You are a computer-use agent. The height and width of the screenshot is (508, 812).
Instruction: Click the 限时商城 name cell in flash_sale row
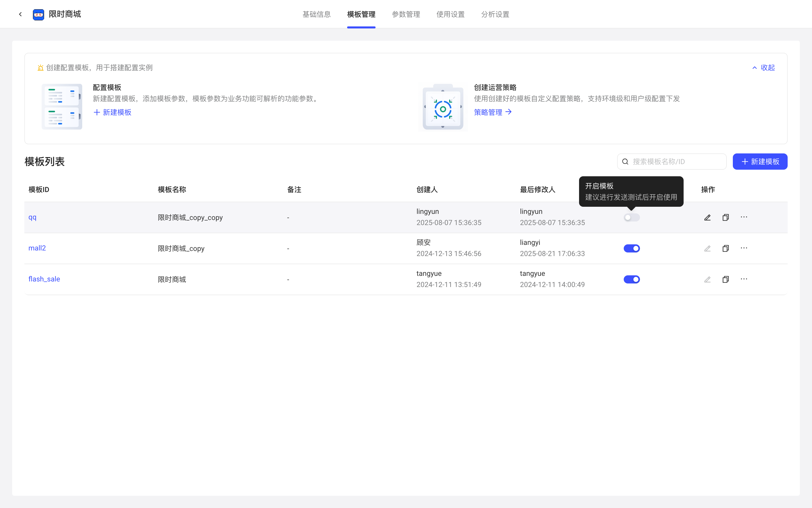point(172,279)
